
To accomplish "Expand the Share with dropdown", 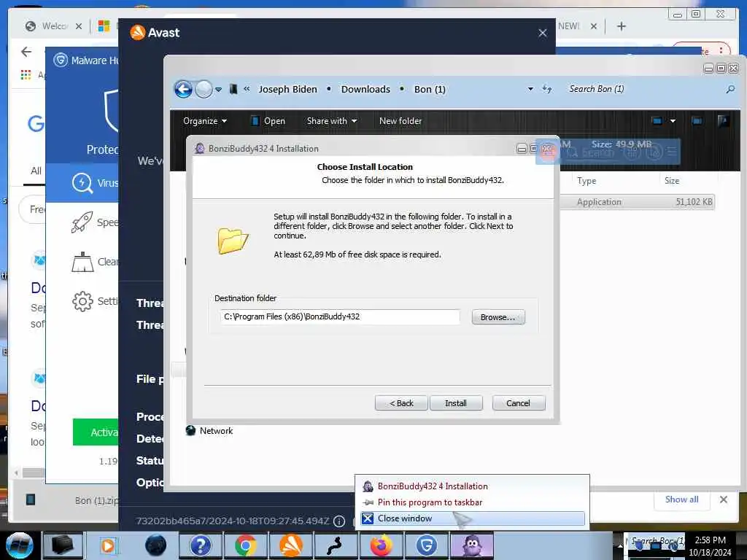I will point(332,121).
